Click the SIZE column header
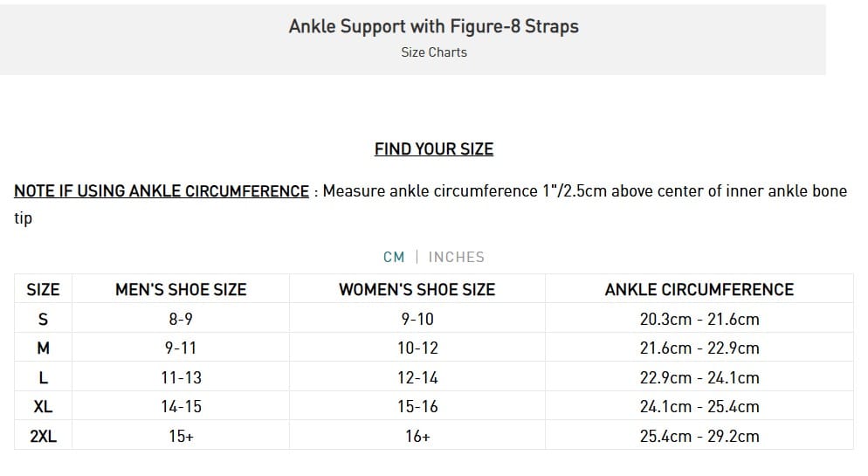This screenshot has height=476, width=868. pyautogui.click(x=43, y=290)
